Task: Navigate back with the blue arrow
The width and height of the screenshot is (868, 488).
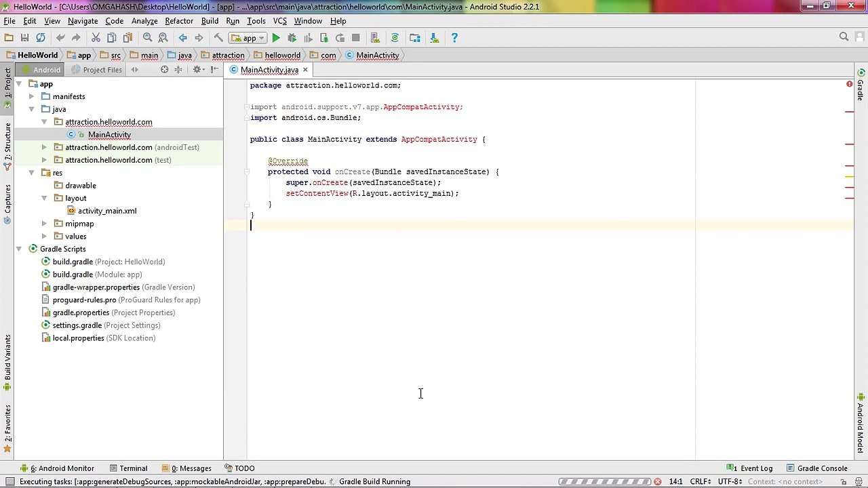Action: coord(182,38)
